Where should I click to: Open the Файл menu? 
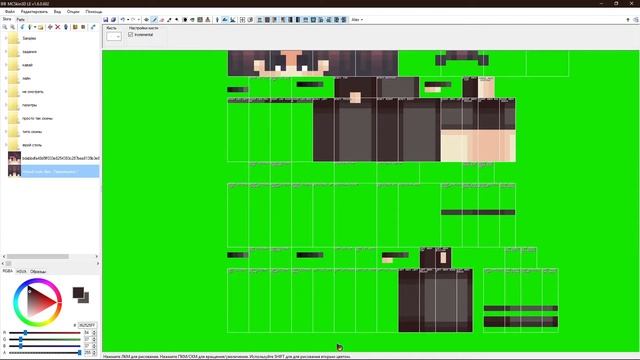pos(10,11)
